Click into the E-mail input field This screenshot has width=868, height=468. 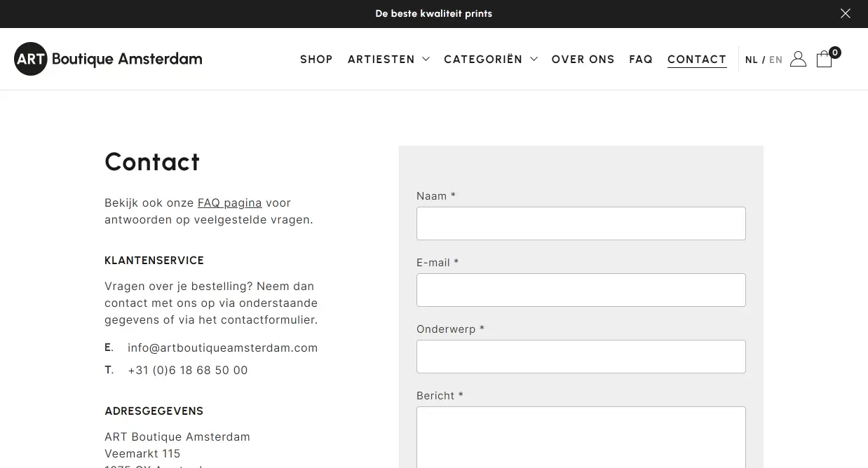[581, 290]
